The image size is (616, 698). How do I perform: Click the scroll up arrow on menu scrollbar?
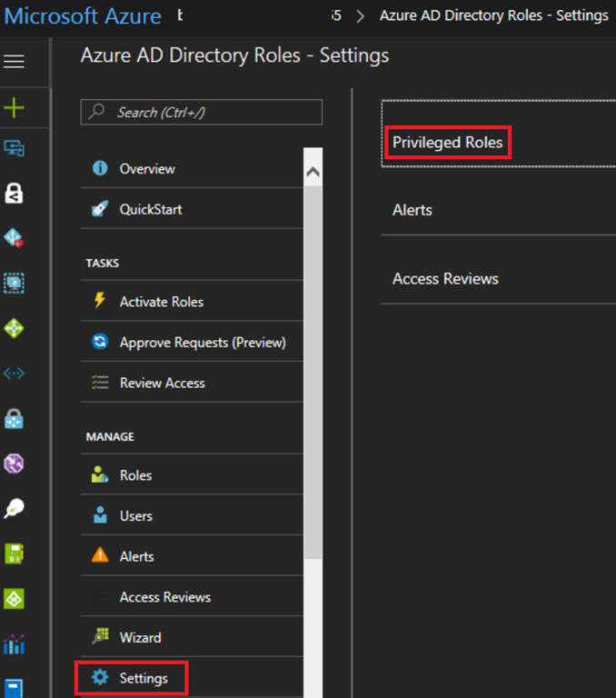click(313, 172)
